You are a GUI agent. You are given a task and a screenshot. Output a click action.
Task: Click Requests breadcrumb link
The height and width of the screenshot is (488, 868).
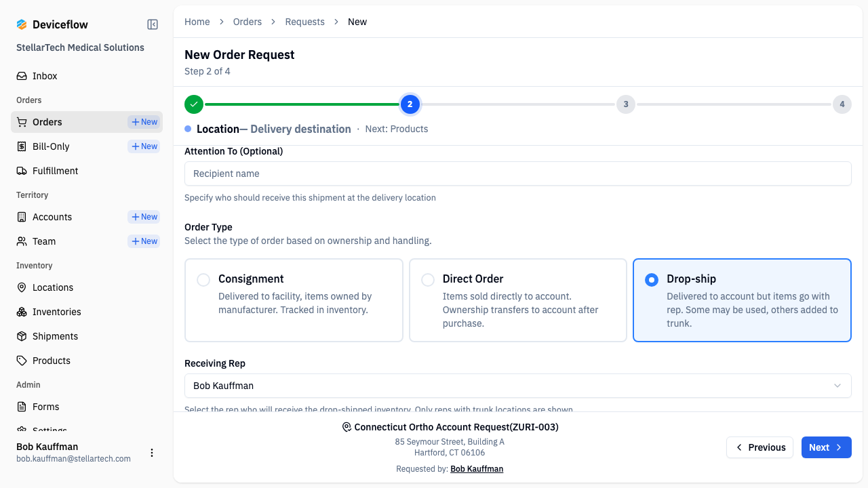[x=305, y=22]
